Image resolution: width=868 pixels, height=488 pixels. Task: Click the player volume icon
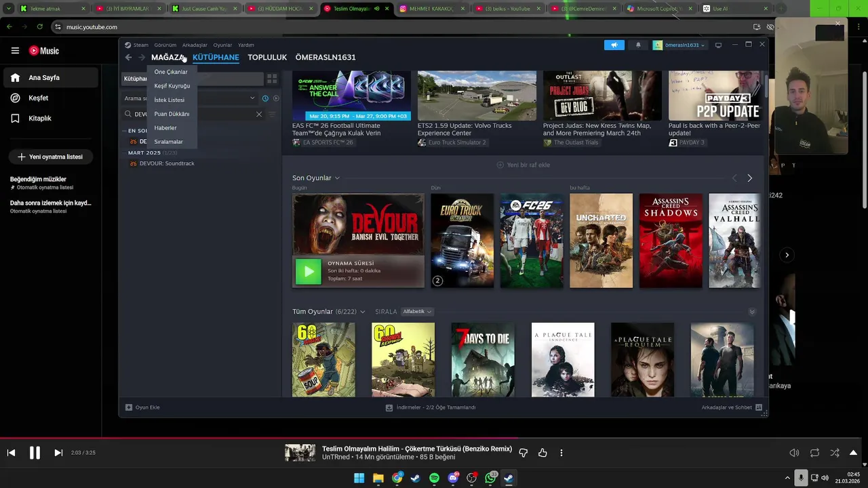794,453
